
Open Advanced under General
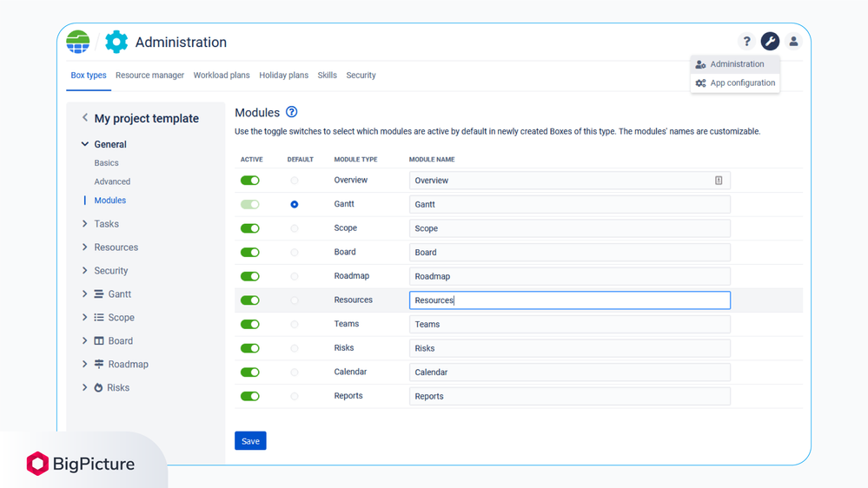pyautogui.click(x=112, y=181)
